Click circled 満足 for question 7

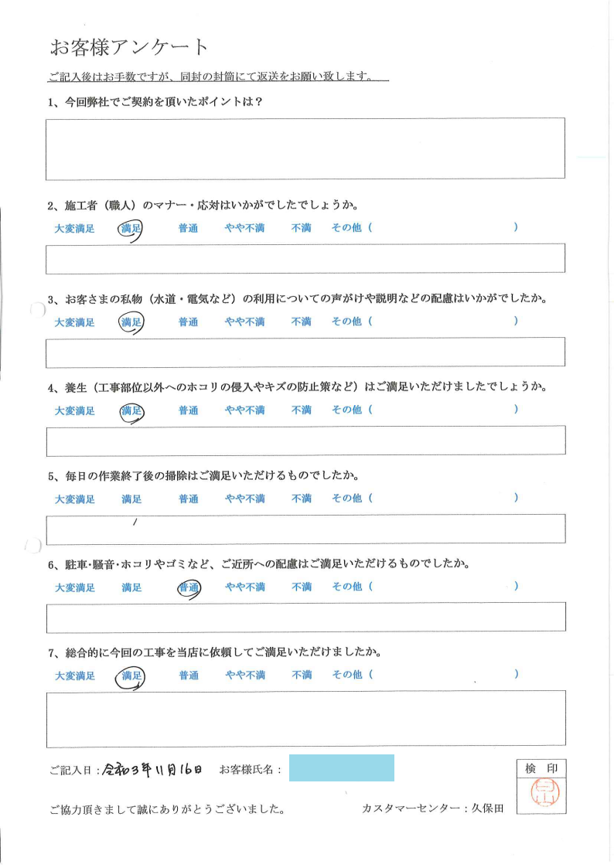[x=132, y=676]
